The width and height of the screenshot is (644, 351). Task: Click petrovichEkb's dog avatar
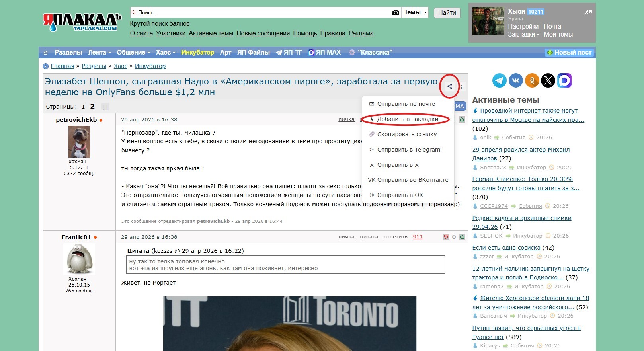pos(79,142)
